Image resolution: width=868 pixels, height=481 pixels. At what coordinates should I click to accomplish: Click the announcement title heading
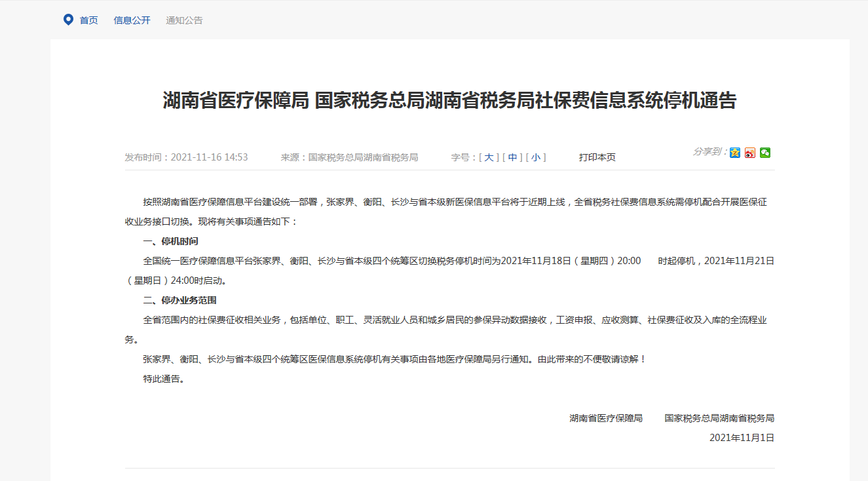click(x=449, y=100)
